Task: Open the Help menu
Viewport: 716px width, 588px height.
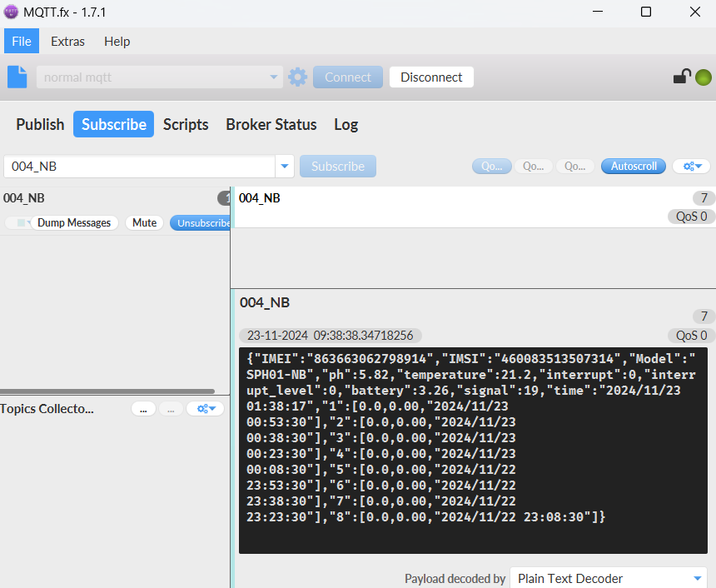Action: pyautogui.click(x=117, y=41)
